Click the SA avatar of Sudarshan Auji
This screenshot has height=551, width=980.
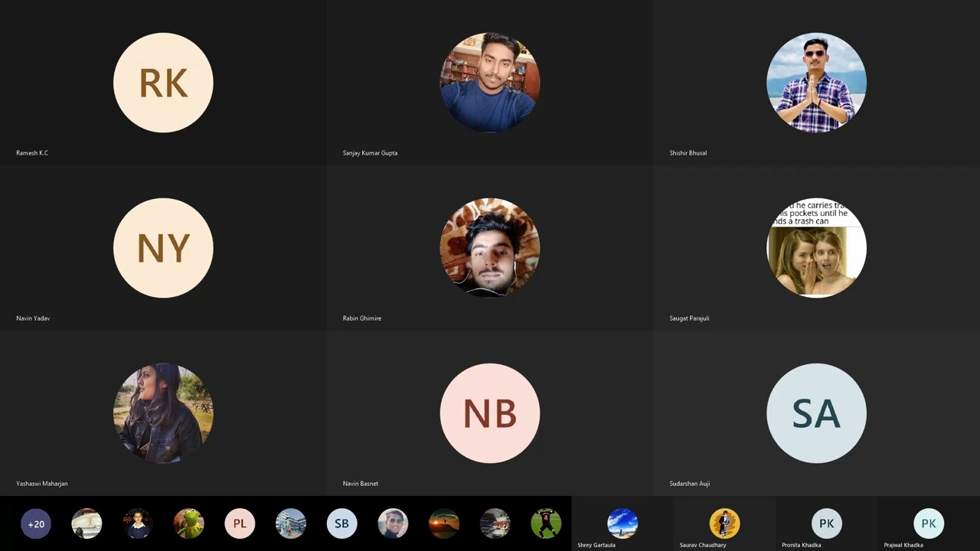816,413
